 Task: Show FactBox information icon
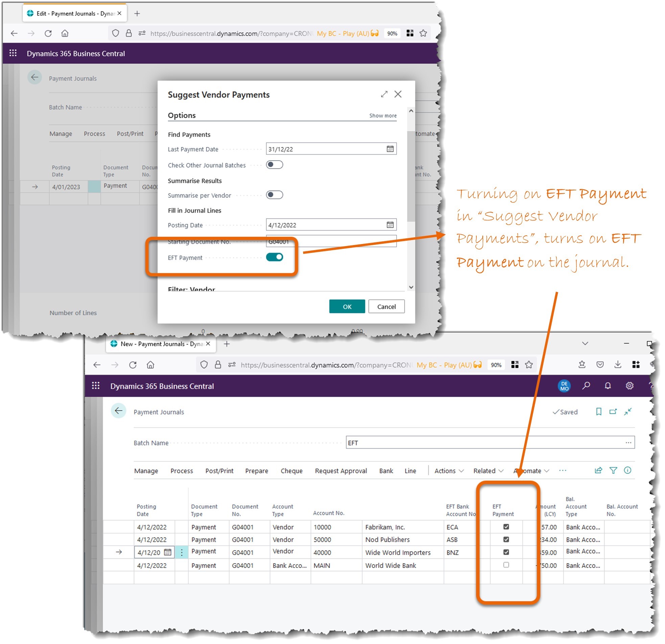627,470
